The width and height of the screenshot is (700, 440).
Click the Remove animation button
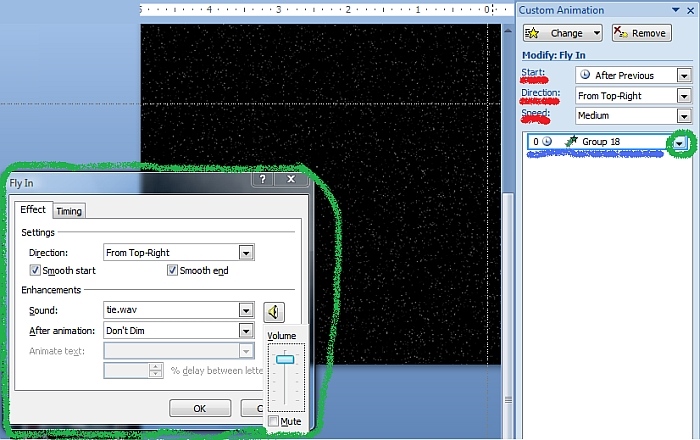pyautogui.click(x=640, y=33)
